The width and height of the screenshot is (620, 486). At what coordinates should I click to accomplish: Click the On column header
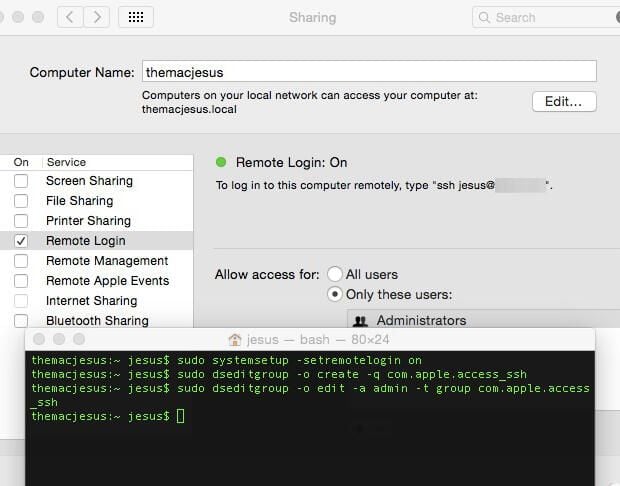21,162
